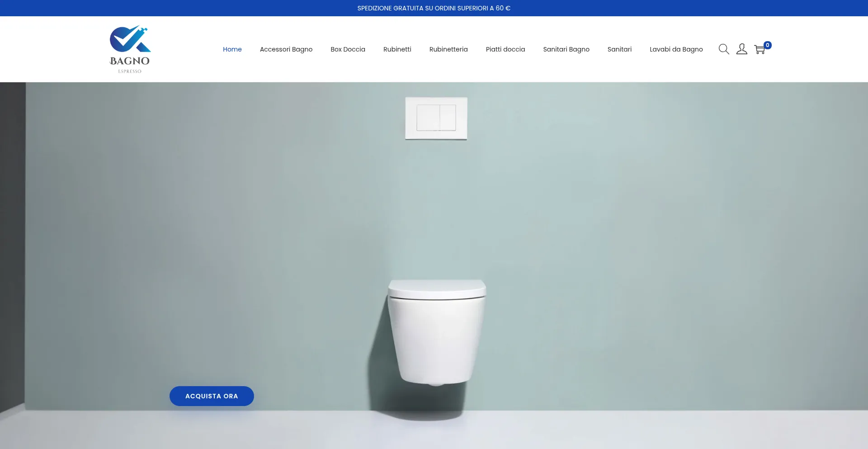Click the cart item count badge
This screenshot has width=868, height=449.
[768, 45]
